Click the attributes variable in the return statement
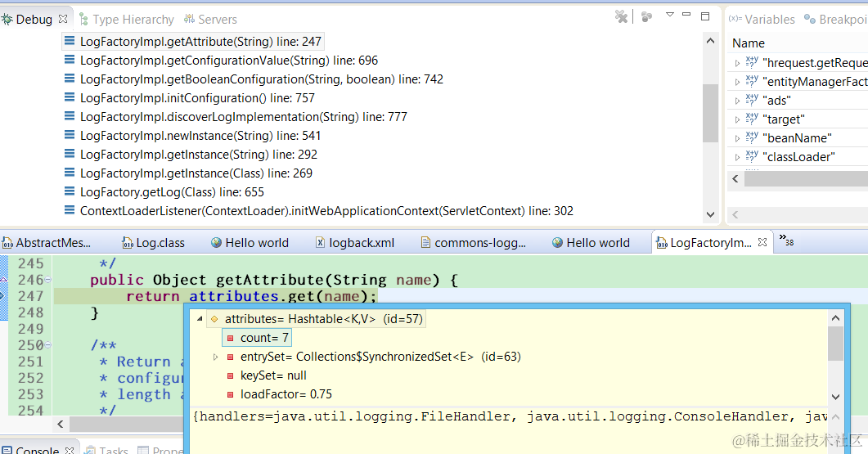This screenshot has width=868, height=454. click(x=233, y=297)
